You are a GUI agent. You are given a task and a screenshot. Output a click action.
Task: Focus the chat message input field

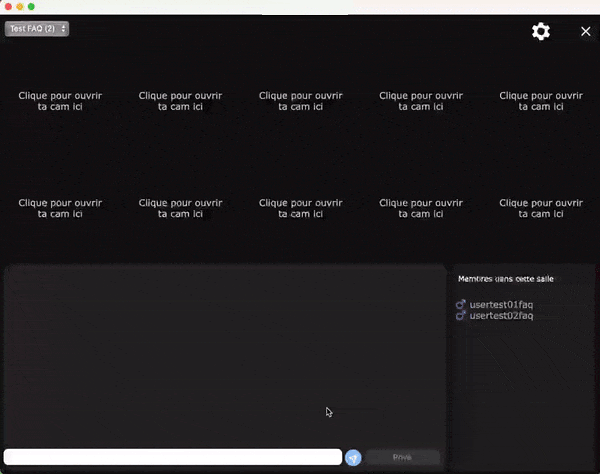tap(173, 457)
